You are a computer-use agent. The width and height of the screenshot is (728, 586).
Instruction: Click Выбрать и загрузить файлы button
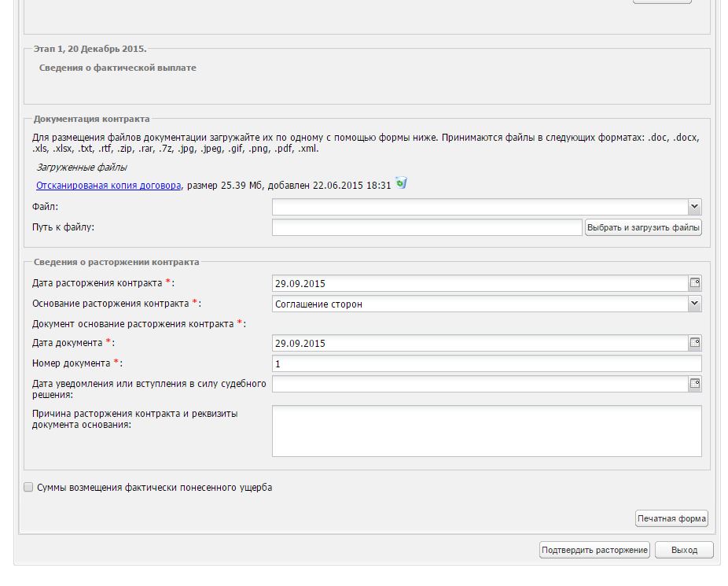pos(643,227)
